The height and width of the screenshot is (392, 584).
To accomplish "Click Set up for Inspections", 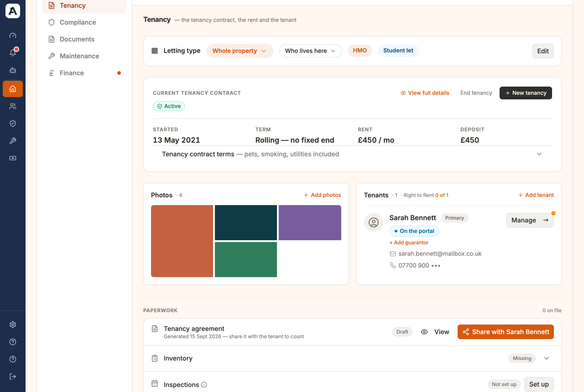I will coord(539,384).
